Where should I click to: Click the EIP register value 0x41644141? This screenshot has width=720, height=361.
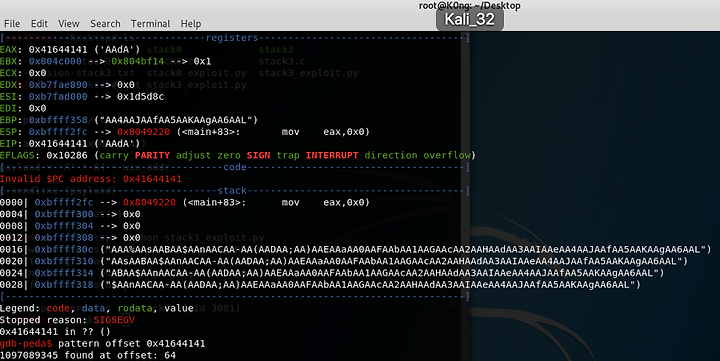pyautogui.click(x=58, y=144)
